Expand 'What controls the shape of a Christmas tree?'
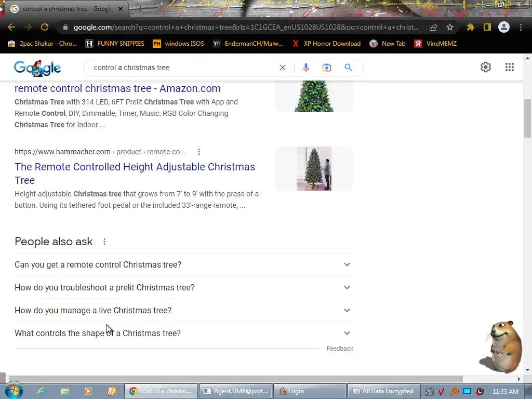 coord(184,333)
